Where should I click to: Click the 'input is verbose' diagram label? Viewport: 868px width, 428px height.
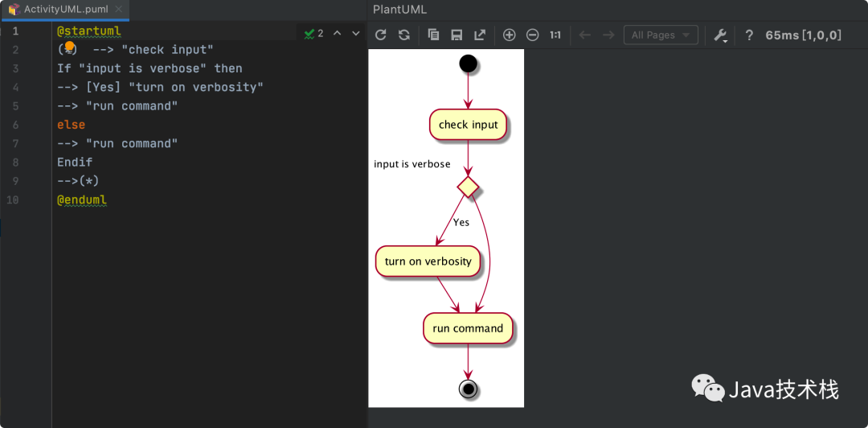click(411, 164)
